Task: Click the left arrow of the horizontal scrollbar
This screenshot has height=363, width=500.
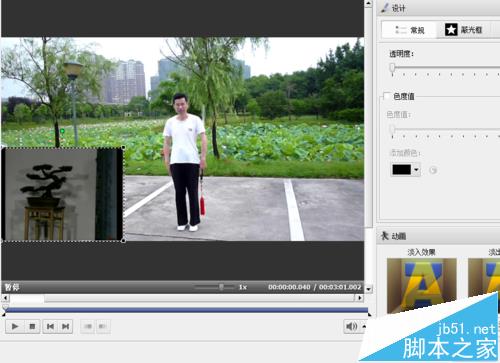Action: [x=5, y=298]
